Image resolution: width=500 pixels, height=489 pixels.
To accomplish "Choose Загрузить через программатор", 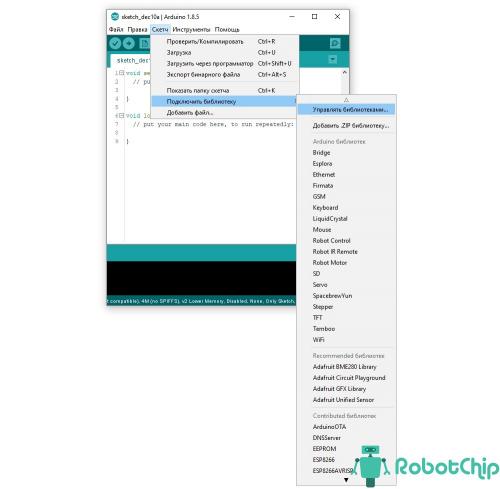I will click(225, 64).
